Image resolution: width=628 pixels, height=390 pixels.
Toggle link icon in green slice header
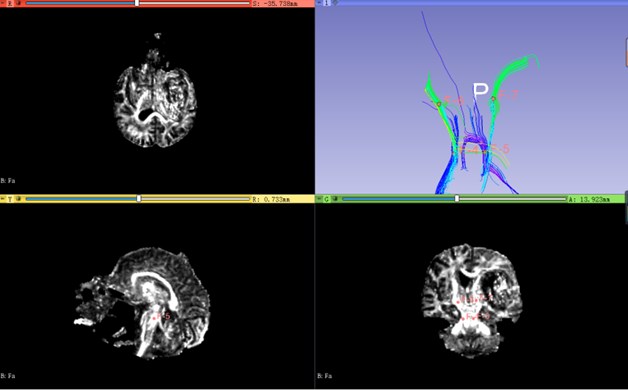coord(335,199)
